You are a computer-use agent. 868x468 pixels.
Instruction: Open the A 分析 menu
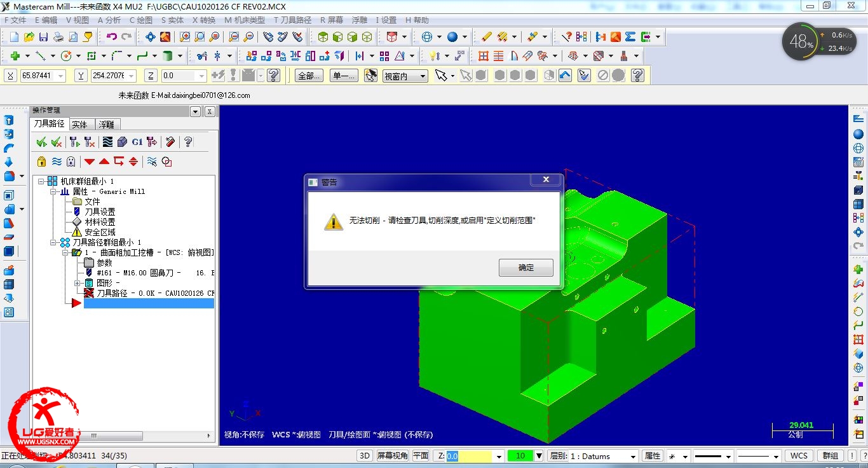coord(109,20)
